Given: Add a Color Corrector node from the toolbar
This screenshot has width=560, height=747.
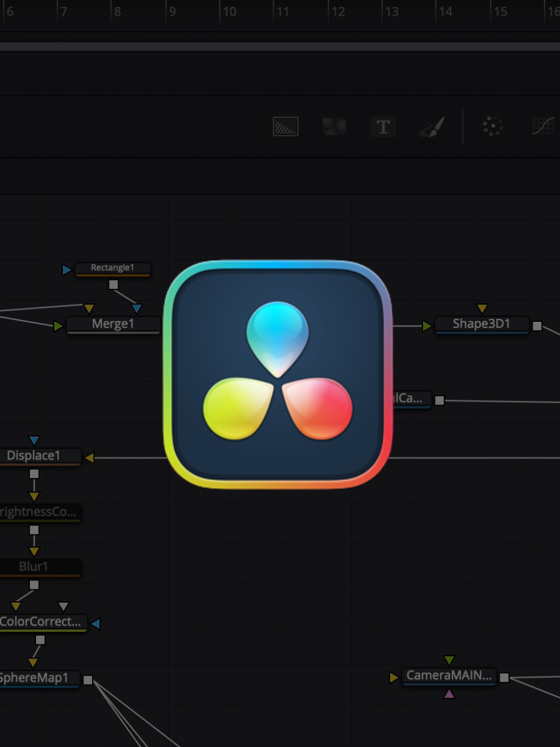Looking at the screenshot, I should [492, 126].
